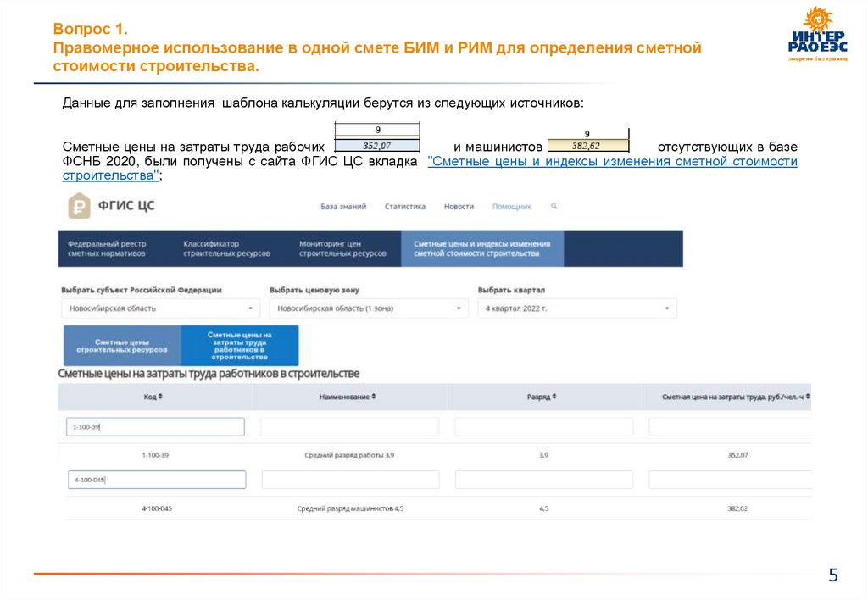Viewport: 868px width, 600px height.
Task: Click label Выбрать субъект Российской Федерации
Action: coord(142,290)
